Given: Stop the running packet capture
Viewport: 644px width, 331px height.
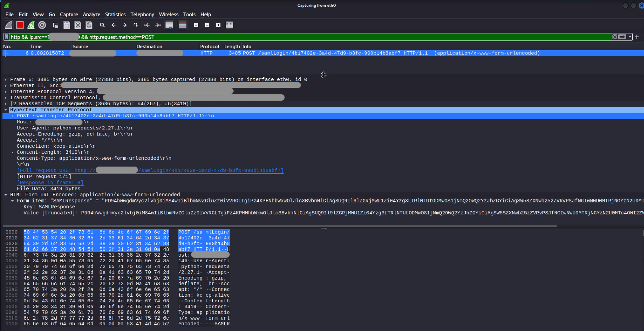Looking at the screenshot, I should tap(20, 25).
